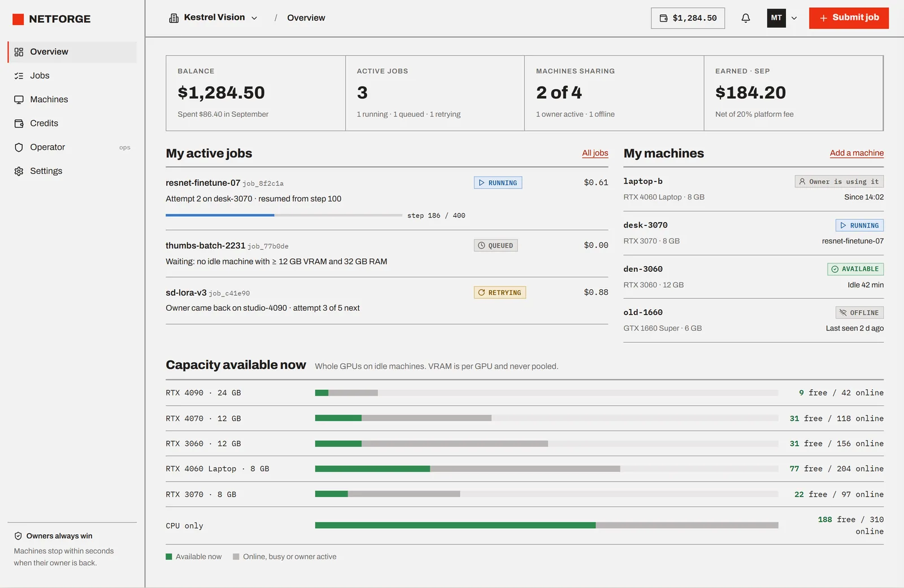Click the person icon in laptop-b owner badge
The width and height of the screenshot is (904, 588).
tap(802, 182)
